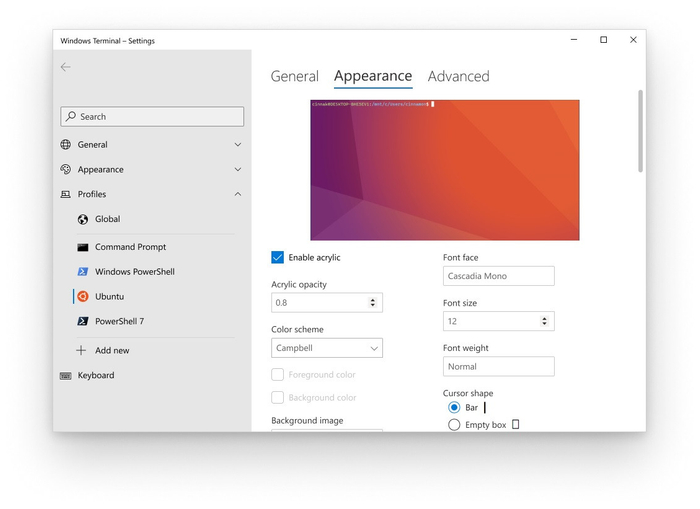The height and width of the screenshot is (509, 700).
Task: Click the Font size 12 field
Action: pos(499,321)
